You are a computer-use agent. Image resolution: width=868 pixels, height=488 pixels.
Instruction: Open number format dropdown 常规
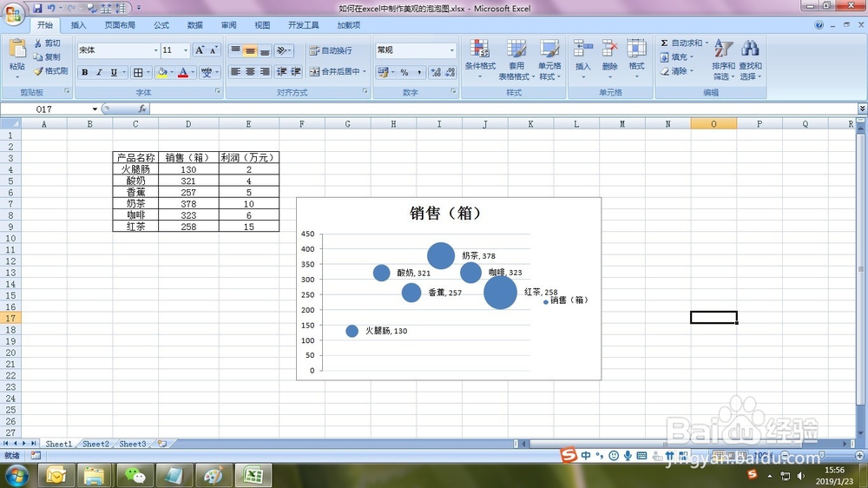(451, 50)
